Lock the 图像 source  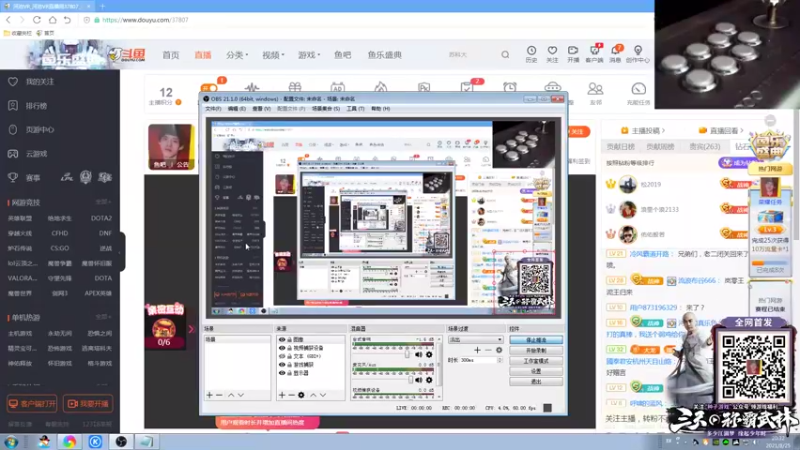289,339
